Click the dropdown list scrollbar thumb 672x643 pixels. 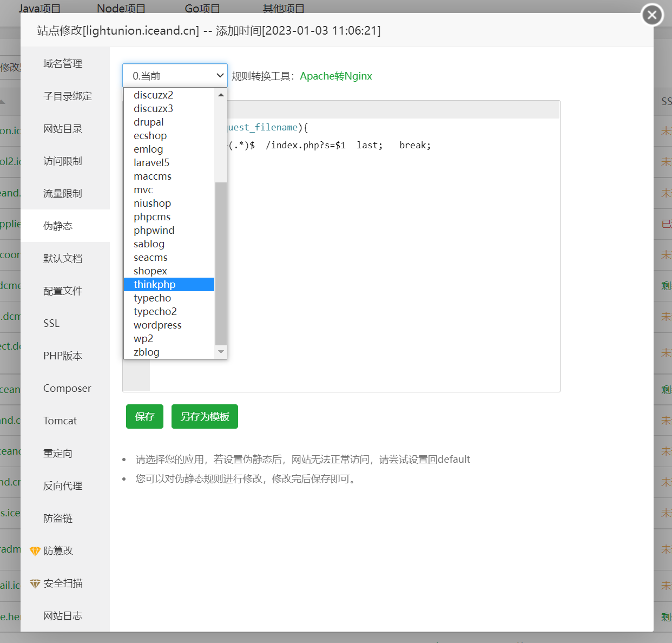[x=221, y=263]
